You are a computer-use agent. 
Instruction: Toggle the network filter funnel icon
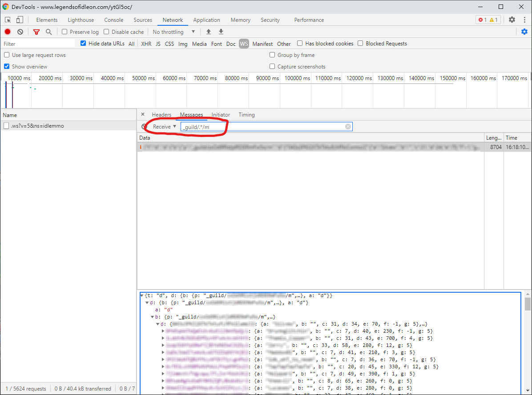click(36, 32)
